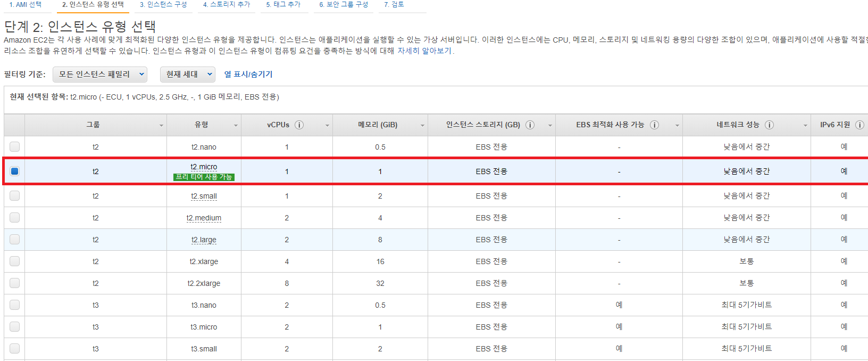Go to 3. 인스턴스 구성 step tab
868x361 pixels.
tap(163, 5)
